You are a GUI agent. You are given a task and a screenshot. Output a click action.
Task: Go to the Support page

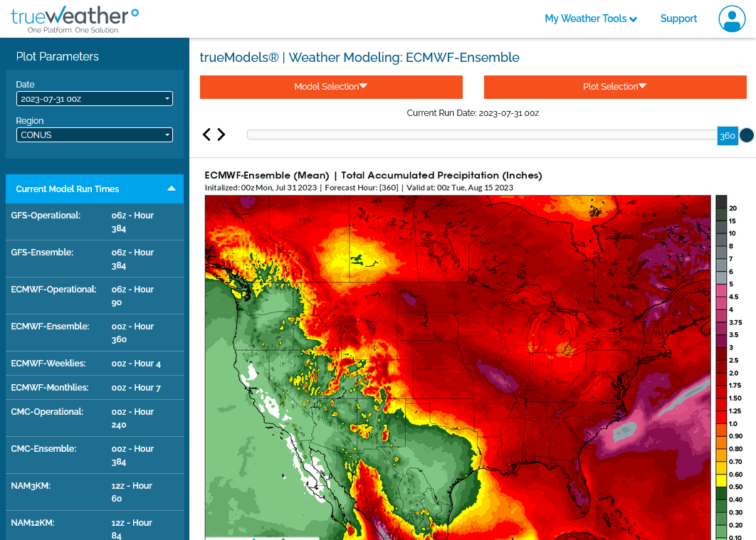click(x=678, y=18)
